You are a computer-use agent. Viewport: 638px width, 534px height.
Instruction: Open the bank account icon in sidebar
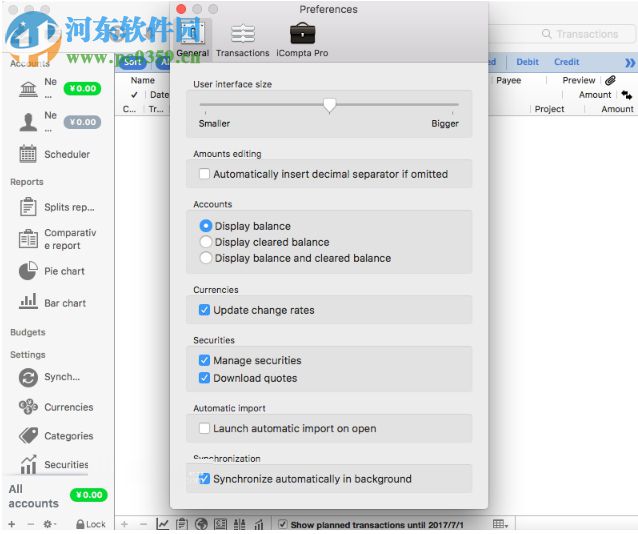click(x=28, y=89)
